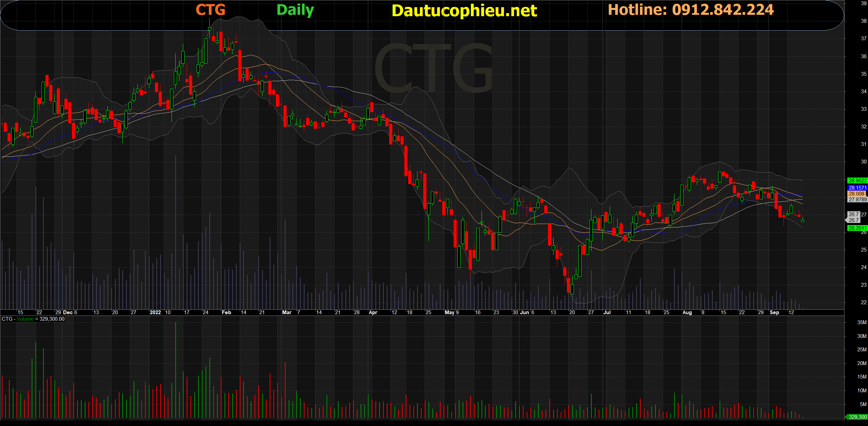Click the 2022 year marker on time axis
Screen dimensions: 868x426
point(155,312)
